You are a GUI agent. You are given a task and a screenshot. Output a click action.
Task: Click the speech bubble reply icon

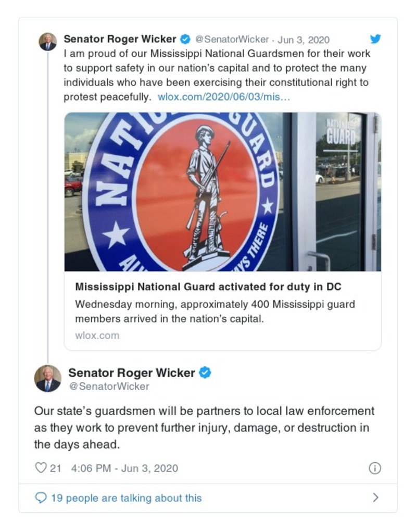(x=41, y=498)
